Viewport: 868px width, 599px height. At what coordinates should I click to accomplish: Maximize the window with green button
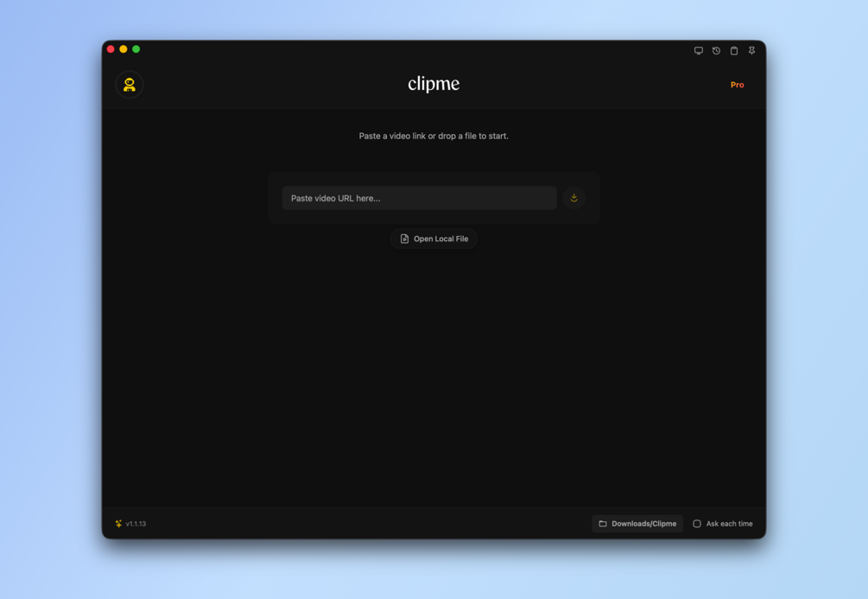coord(136,49)
